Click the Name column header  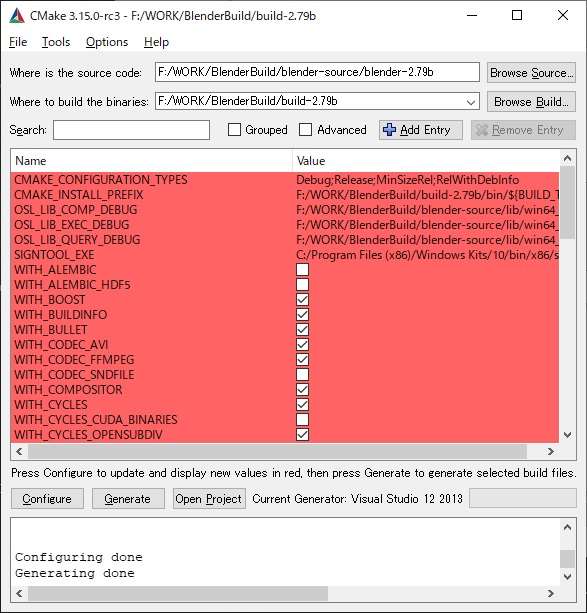[151, 161]
